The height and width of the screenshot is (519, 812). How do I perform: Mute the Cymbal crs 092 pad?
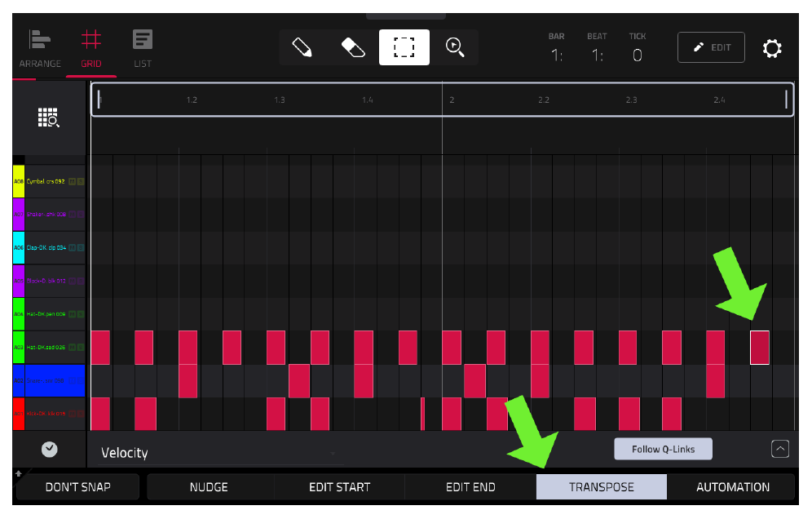click(73, 181)
